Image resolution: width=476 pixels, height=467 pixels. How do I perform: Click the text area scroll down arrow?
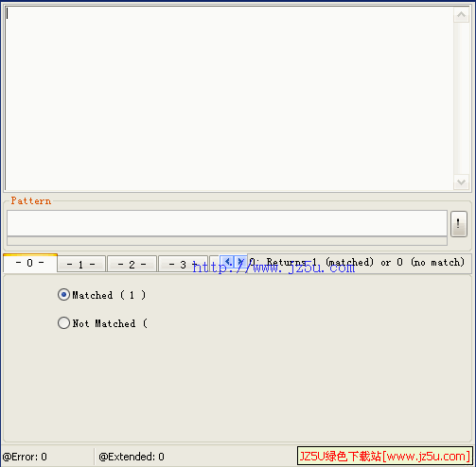461,182
